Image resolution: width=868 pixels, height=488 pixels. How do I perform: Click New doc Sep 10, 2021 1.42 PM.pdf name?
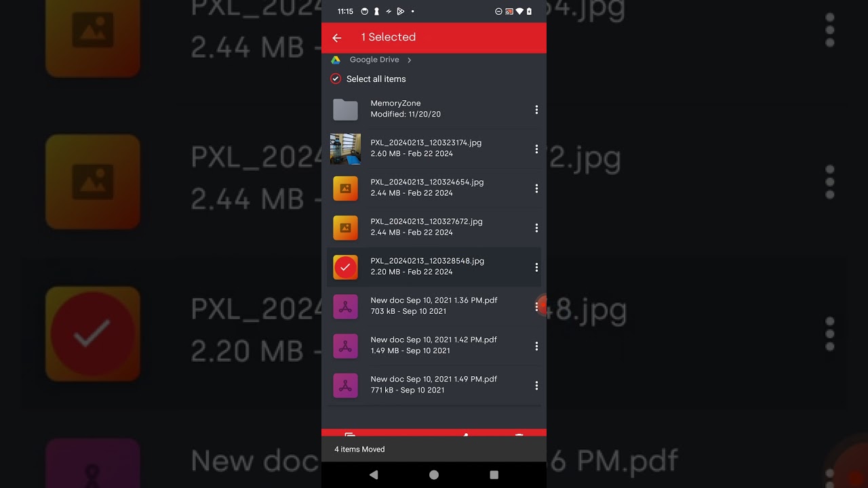coord(434,339)
